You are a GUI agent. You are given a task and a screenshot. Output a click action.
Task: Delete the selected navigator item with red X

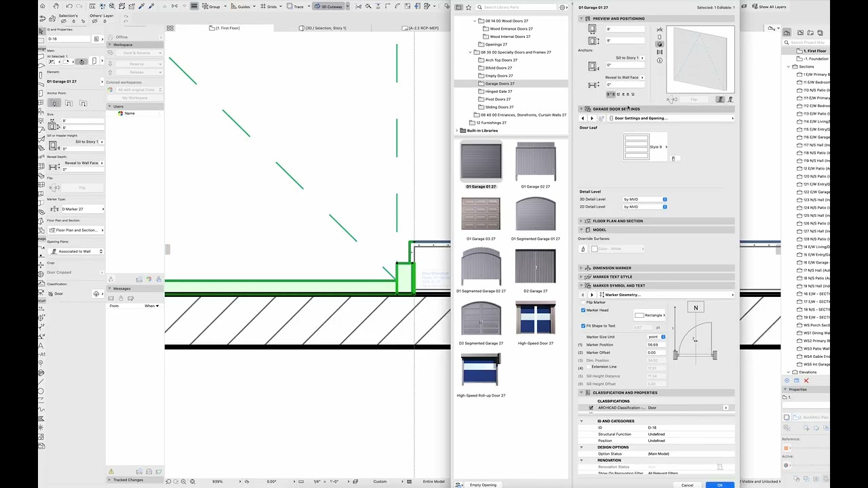click(x=806, y=381)
